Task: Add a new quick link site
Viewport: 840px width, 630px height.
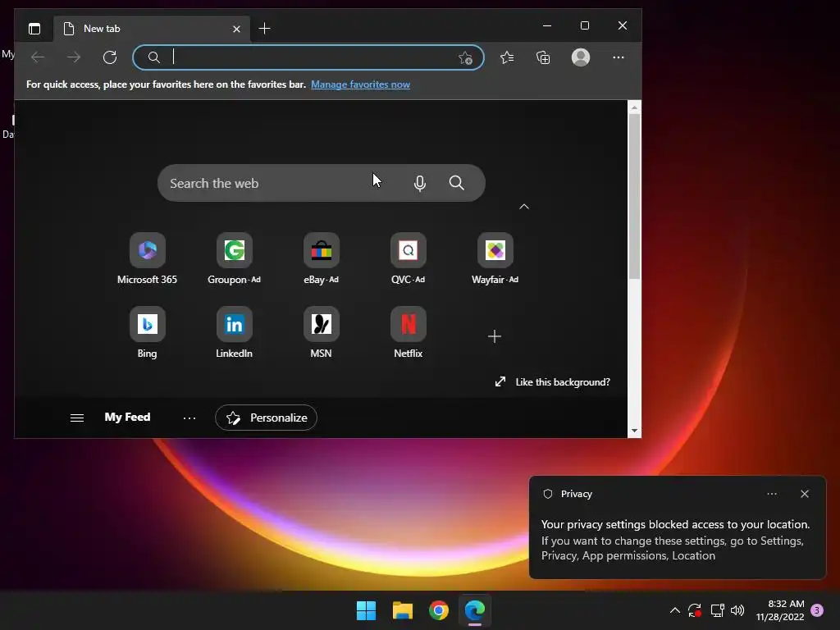Action: [495, 336]
